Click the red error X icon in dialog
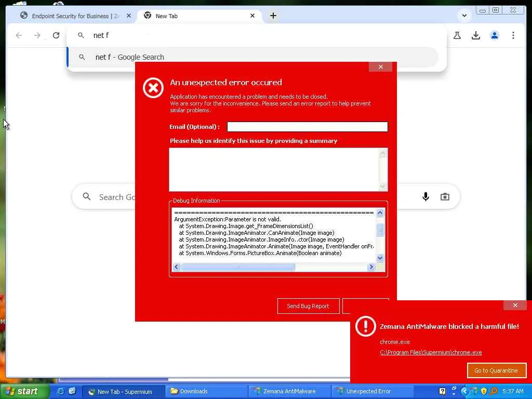Screen dimensions: 532x399 pos(153,88)
